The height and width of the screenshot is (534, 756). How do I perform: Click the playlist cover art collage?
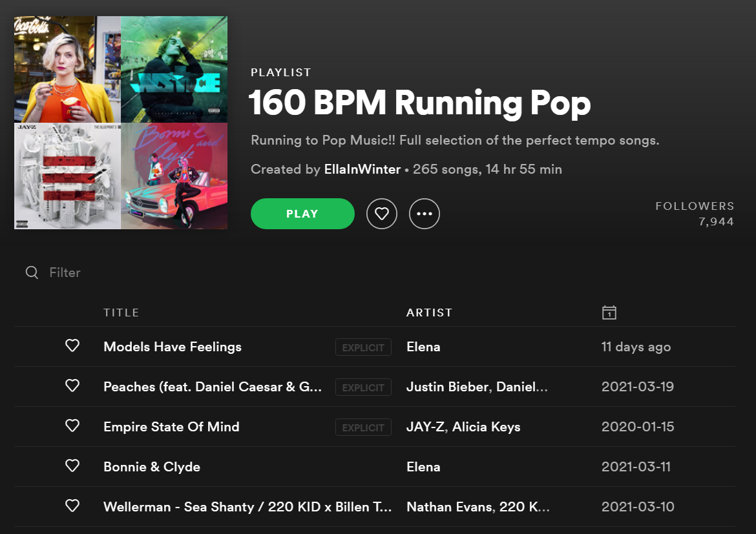coord(121,123)
